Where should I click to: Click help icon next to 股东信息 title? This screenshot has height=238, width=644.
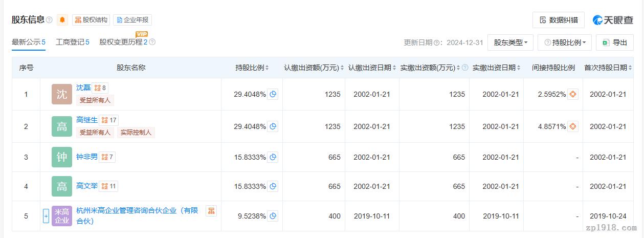coord(49,20)
